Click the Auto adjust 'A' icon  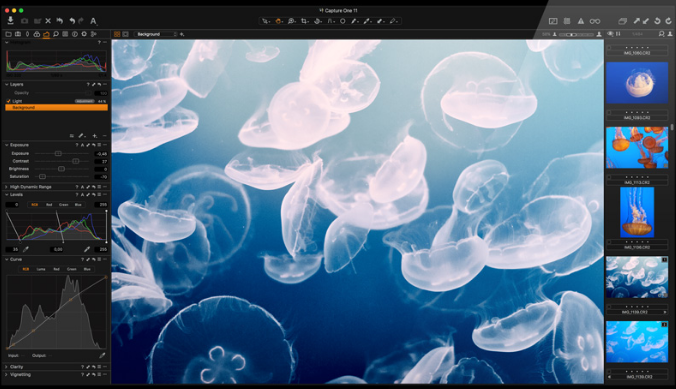tap(93, 21)
